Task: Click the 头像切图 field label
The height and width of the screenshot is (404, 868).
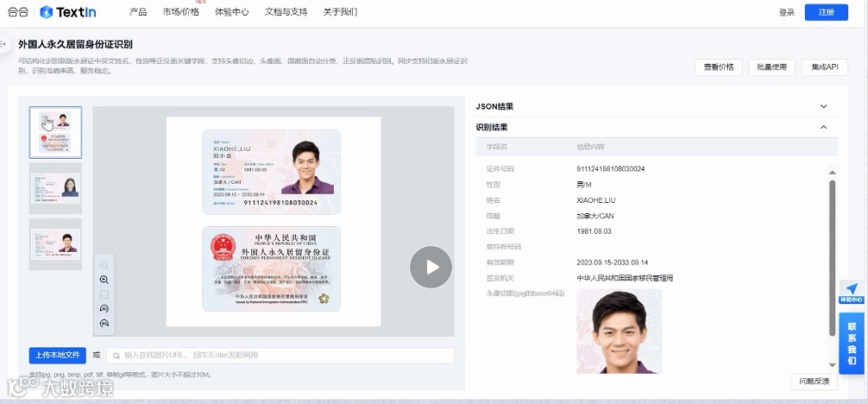Action: 525,294
